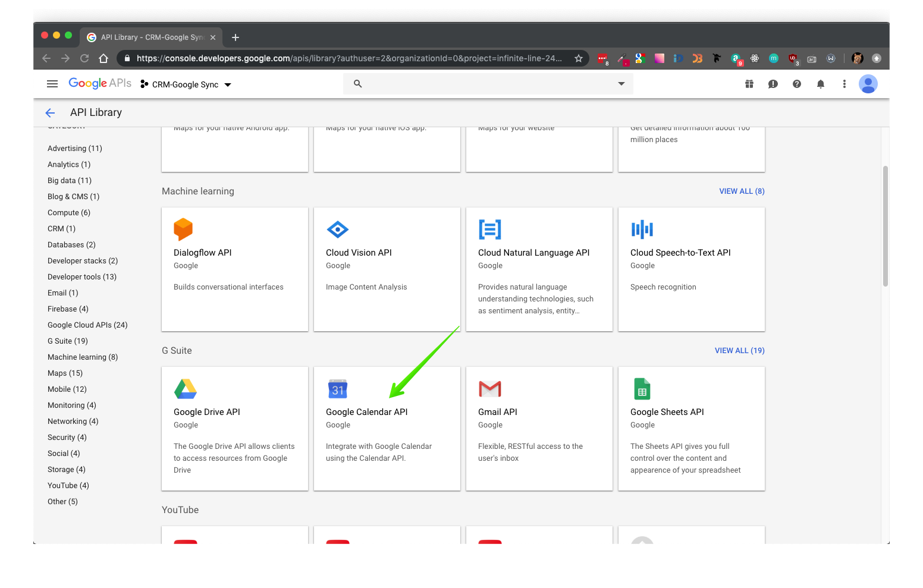Filter by Email (1) category

[x=63, y=293]
